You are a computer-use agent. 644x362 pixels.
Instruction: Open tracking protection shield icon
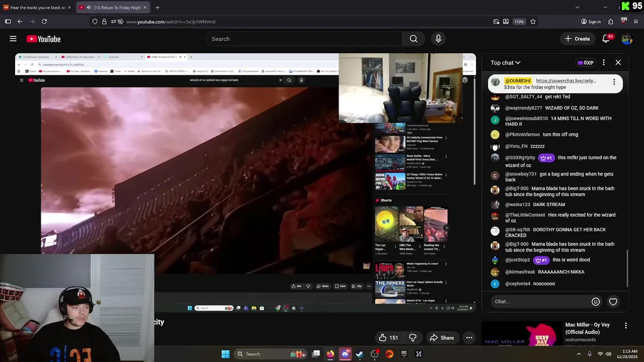[x=95, y=22]
